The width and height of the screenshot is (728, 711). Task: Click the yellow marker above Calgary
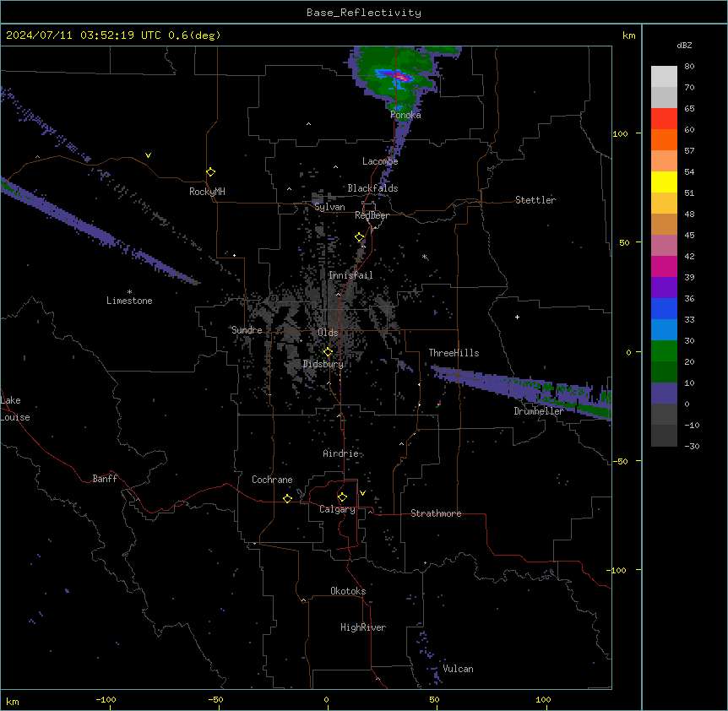[342, 497]
